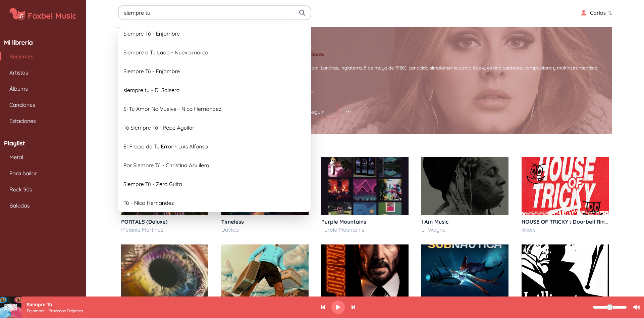
Task: Adjust the volume slider in the player bar
Action: [609, 307]
